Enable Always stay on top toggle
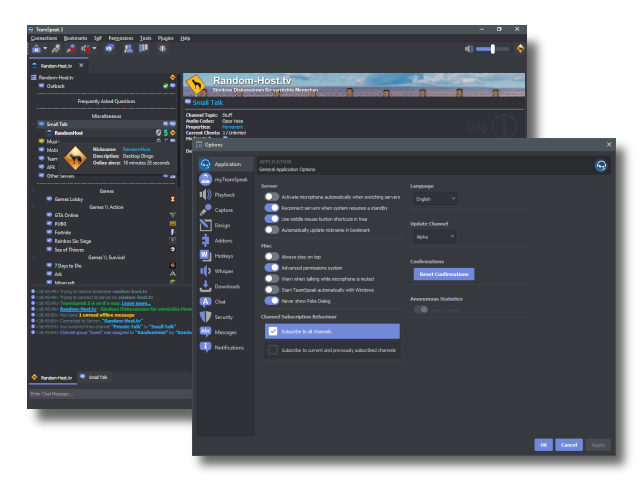Screen dimensions: 640x480 [271, 256]
